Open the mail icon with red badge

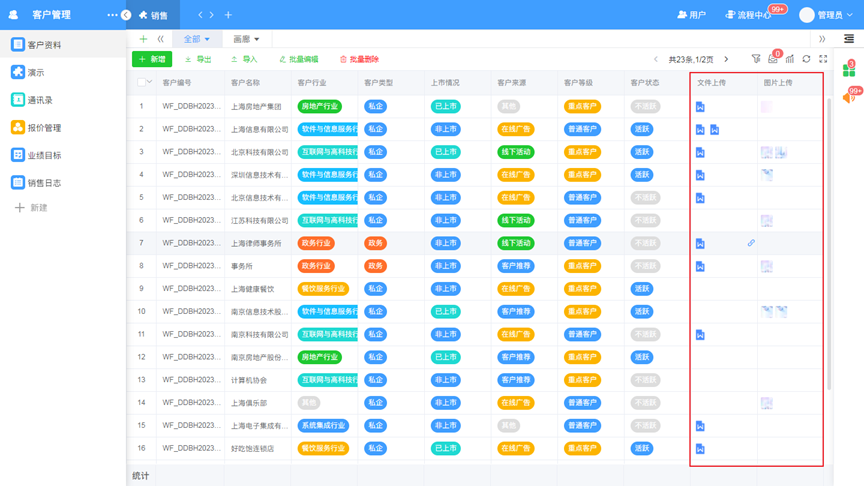773,60
